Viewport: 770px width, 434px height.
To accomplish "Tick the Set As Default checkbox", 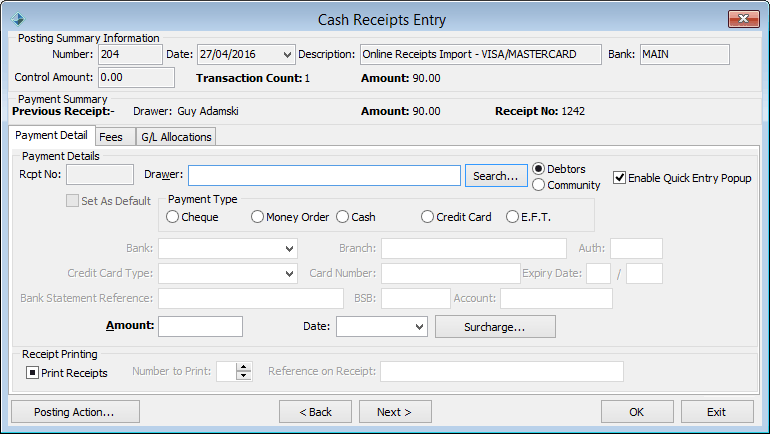I will click(x=72, y=200).
